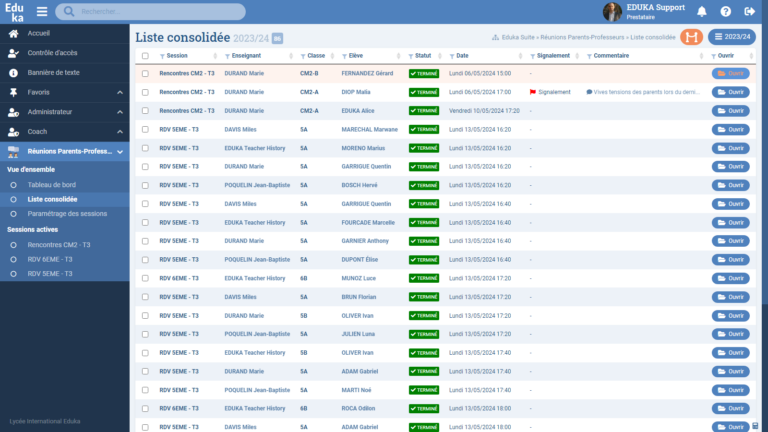Viewport: 768px width, 432px height.
Task: Select Tableau de bord in sidebar
Action: coord(52,185)
